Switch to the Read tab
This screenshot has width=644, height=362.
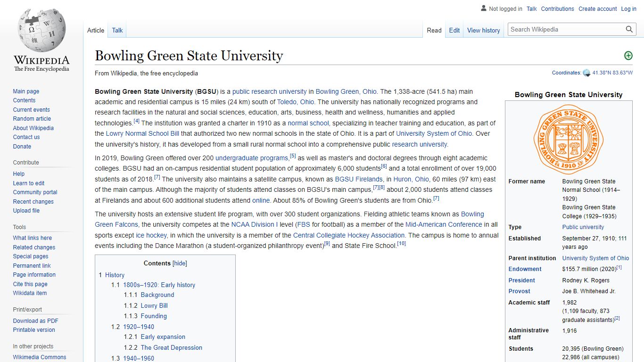(434, 30)
